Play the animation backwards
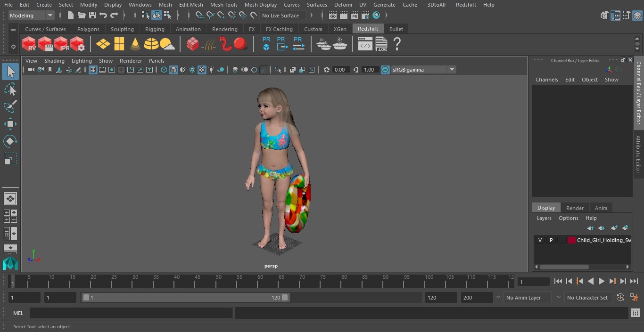This screenshot has width=644, height=332. (x=590, y=281)
